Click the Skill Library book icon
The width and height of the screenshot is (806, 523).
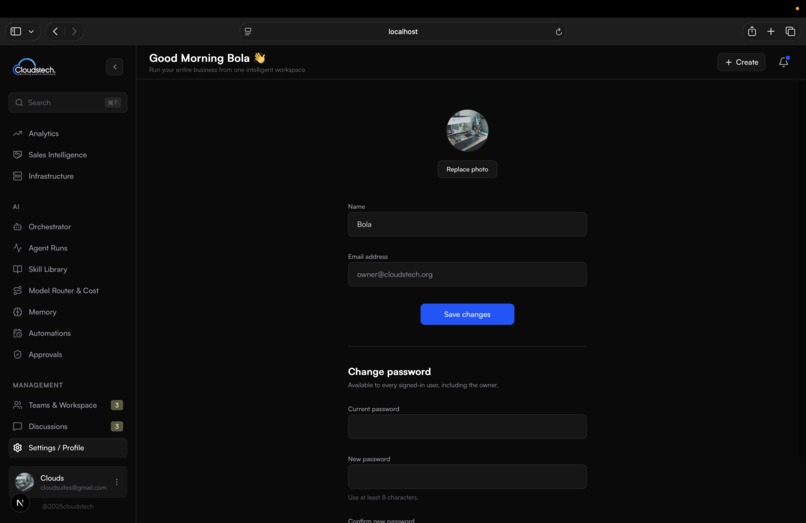[x=17, y=269]
